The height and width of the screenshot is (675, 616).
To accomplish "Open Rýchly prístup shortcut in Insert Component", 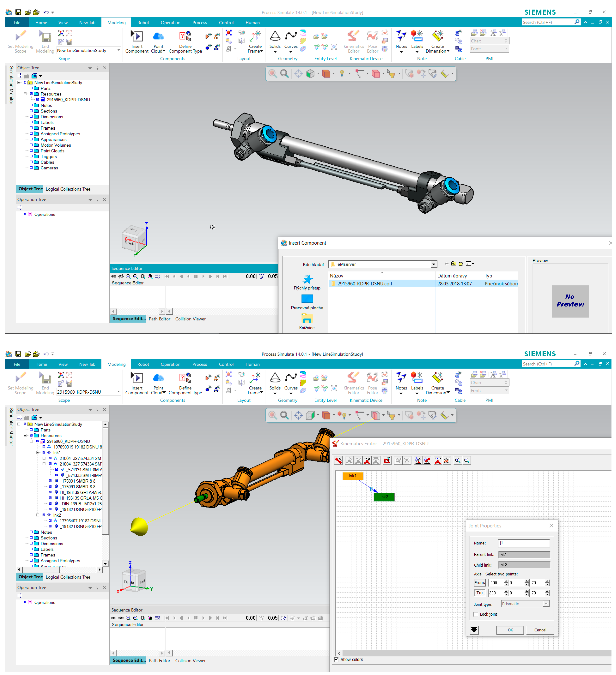I will [x=307, y=282].
